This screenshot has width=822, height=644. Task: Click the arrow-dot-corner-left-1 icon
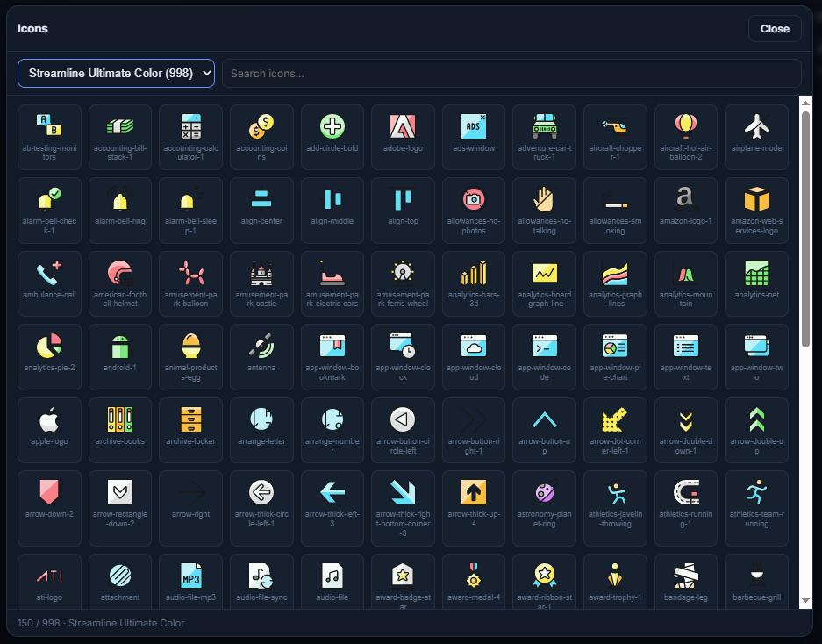click(615, 430)
